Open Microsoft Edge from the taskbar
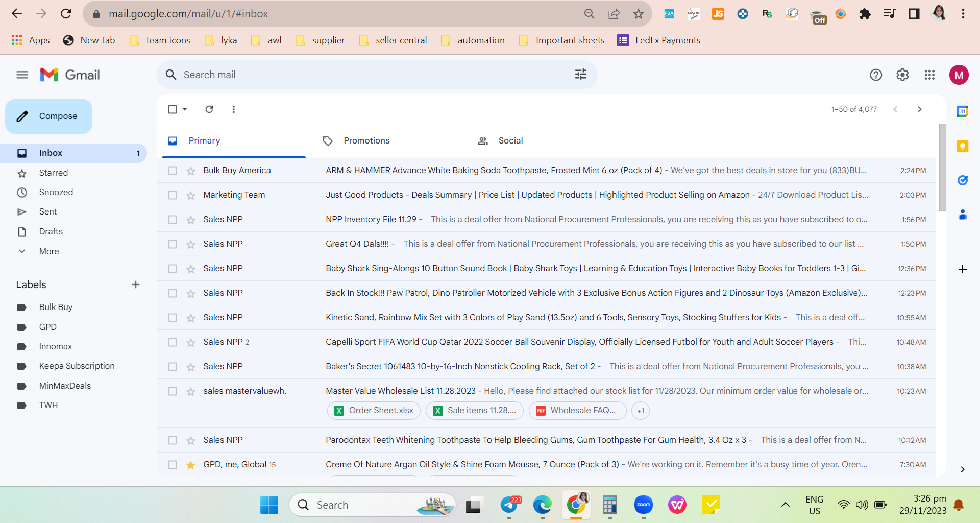 tap(542, 505)
